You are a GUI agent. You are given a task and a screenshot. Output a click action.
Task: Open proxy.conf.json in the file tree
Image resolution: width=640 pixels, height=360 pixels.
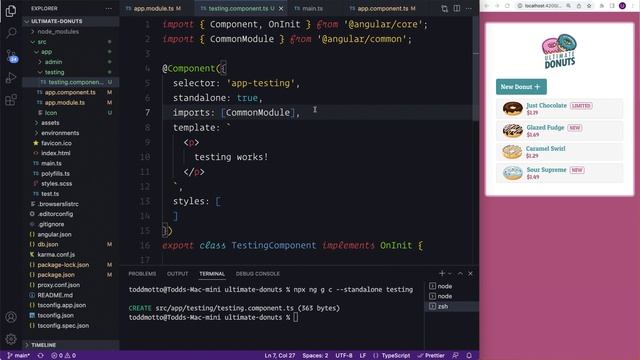pyautogui.click(x=71, y=285)
